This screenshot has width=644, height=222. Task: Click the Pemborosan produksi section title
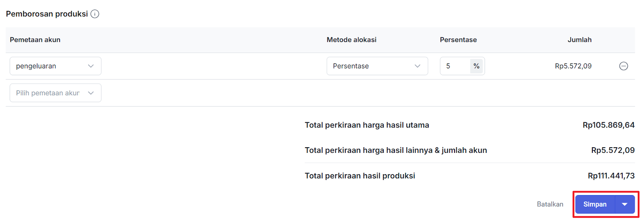coord(47,14)
